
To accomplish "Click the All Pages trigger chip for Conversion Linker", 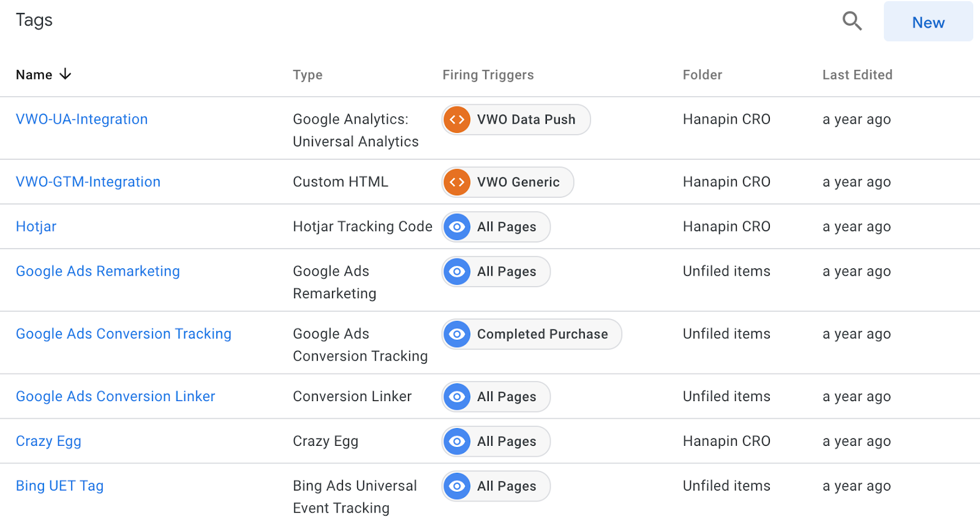I will [x=506, y=397].
